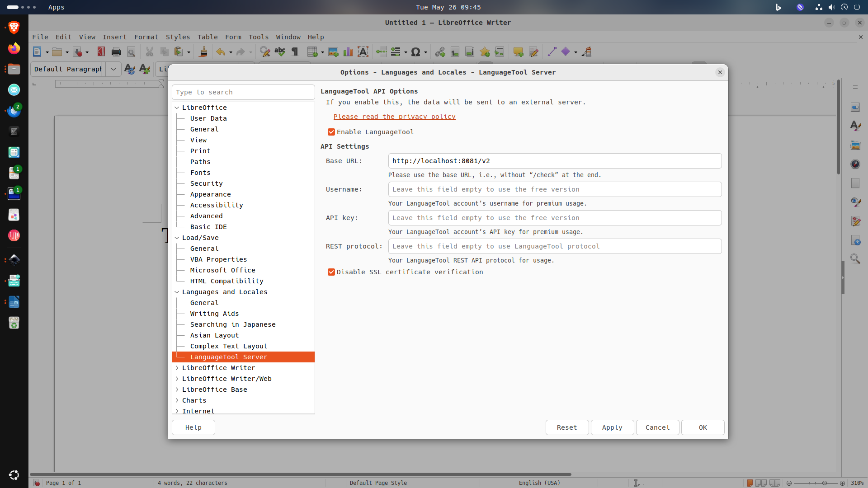Select Microsoft Office in the options tree
The height and width of the screenshot is (488, 868).
pos(222,270)
